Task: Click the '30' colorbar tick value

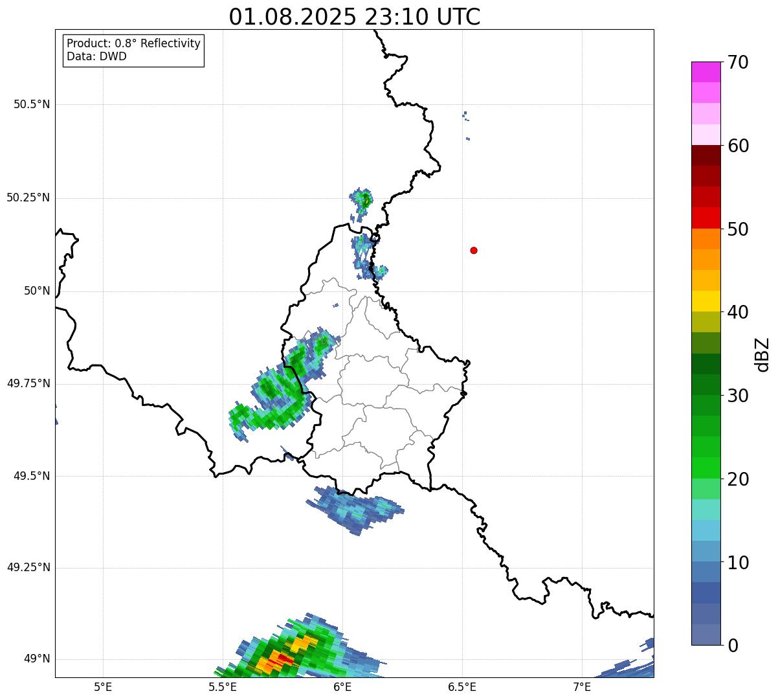Action: 738,396
